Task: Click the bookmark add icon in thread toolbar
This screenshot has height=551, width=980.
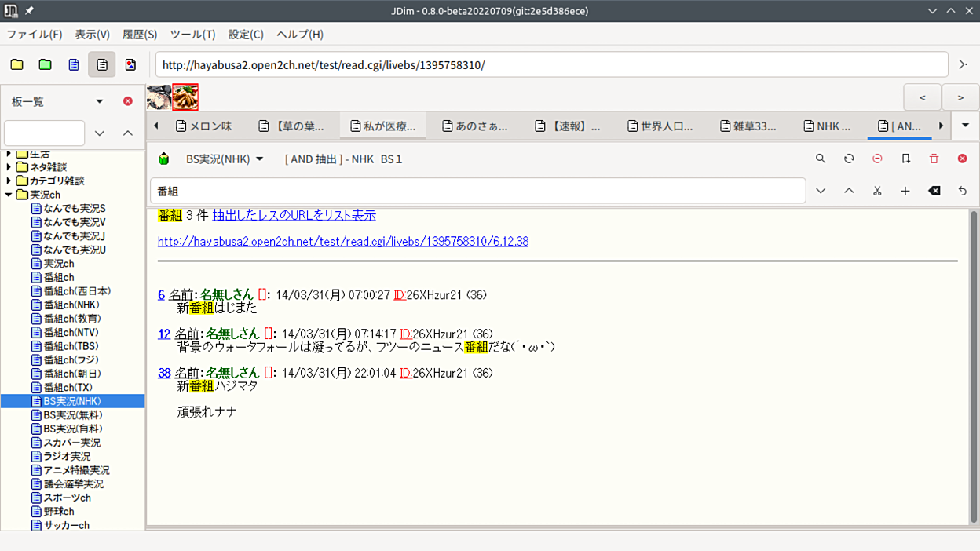Action: (905, 159)
